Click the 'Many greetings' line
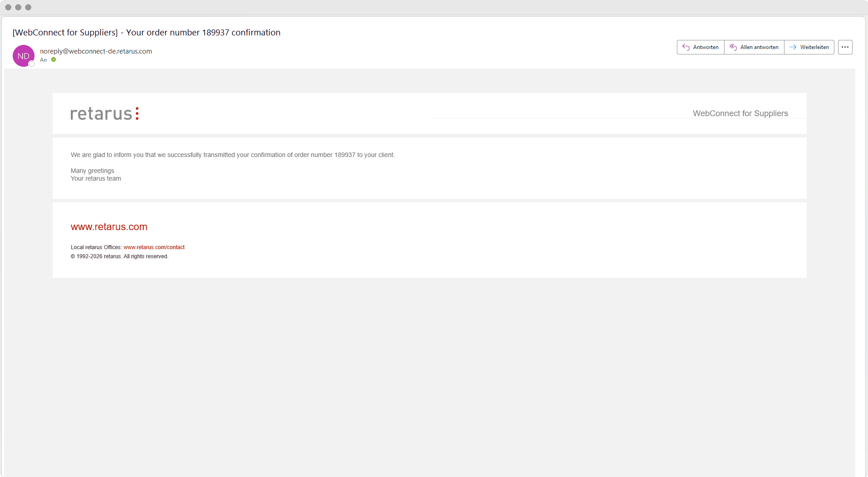 click(92, 171)
